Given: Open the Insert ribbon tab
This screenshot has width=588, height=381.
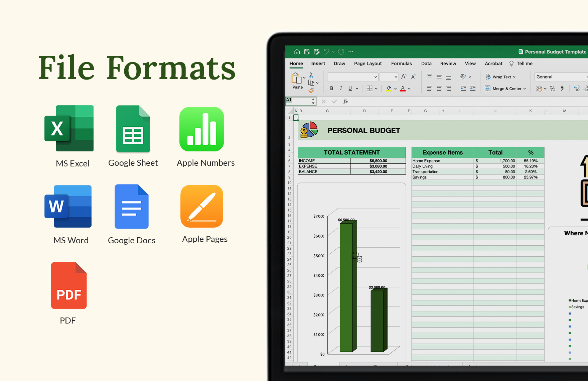Looking at the screenshot, I should (x=318, y=63).
